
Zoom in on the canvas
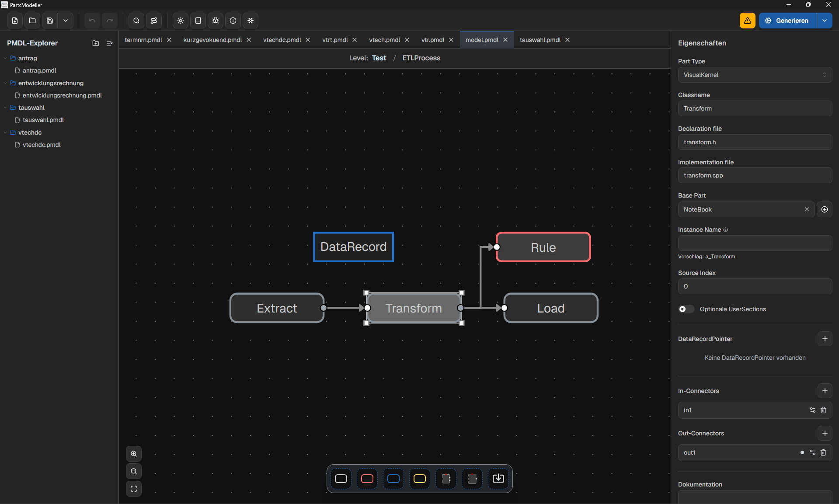(x=134, y=454)
